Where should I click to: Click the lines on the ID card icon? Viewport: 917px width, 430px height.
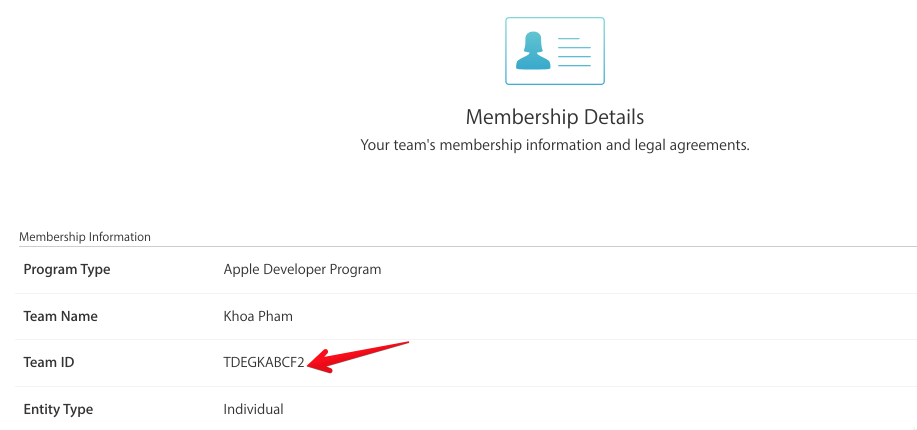[574, 51]
